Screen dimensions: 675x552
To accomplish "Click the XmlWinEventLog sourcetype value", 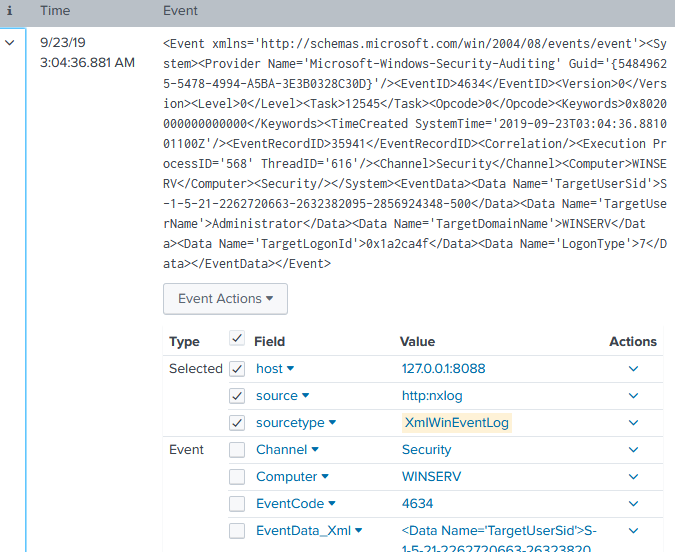I will [x=457, y=423].
